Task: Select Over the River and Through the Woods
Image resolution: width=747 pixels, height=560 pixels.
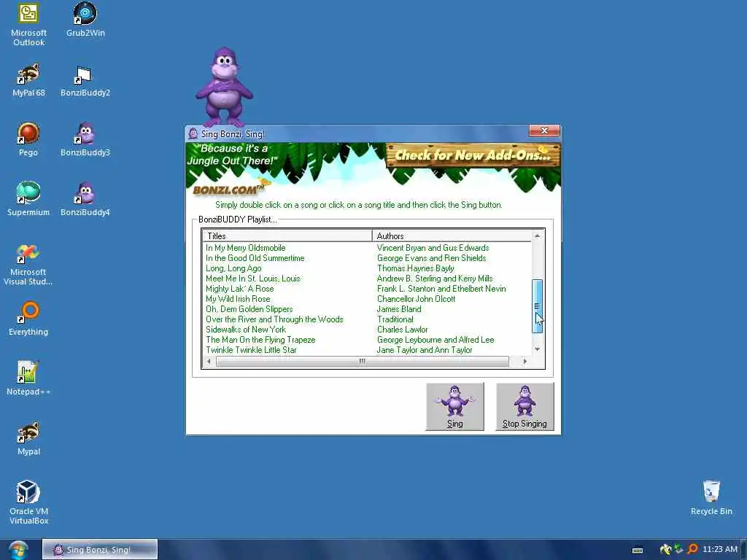Action: [x=274, y=319]
